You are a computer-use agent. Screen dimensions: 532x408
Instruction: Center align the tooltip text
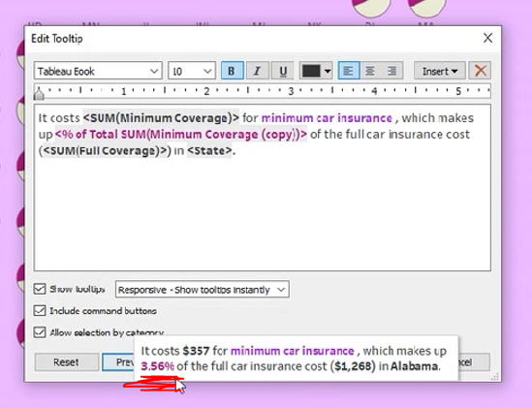click(x=370, y=71)
